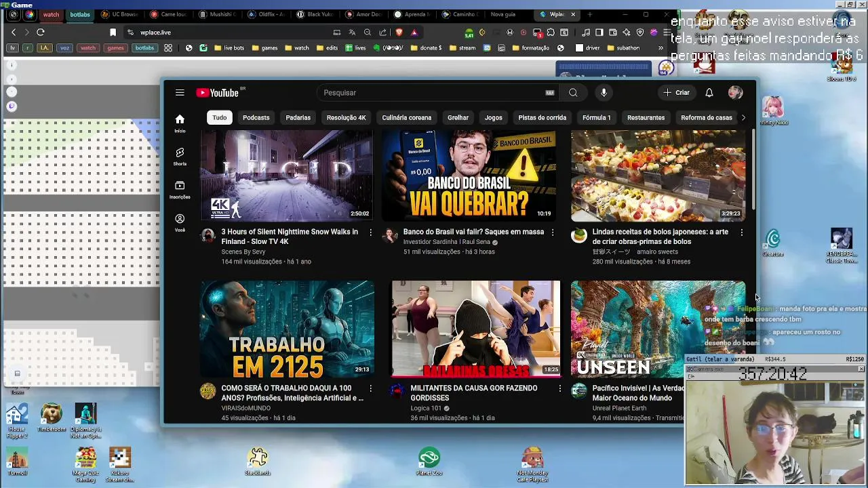Open the games bookmarks folder
868x488 pixels.
265,48
